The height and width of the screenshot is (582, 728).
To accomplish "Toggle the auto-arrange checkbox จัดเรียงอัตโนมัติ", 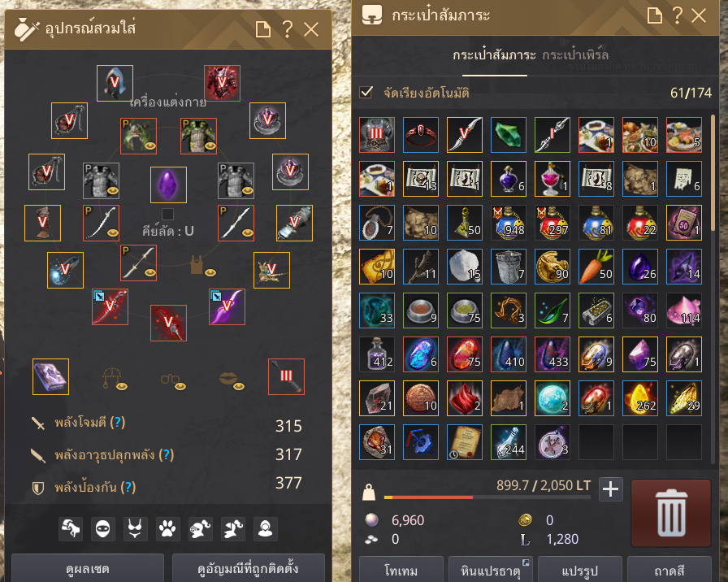I will (x=366, y=92).
